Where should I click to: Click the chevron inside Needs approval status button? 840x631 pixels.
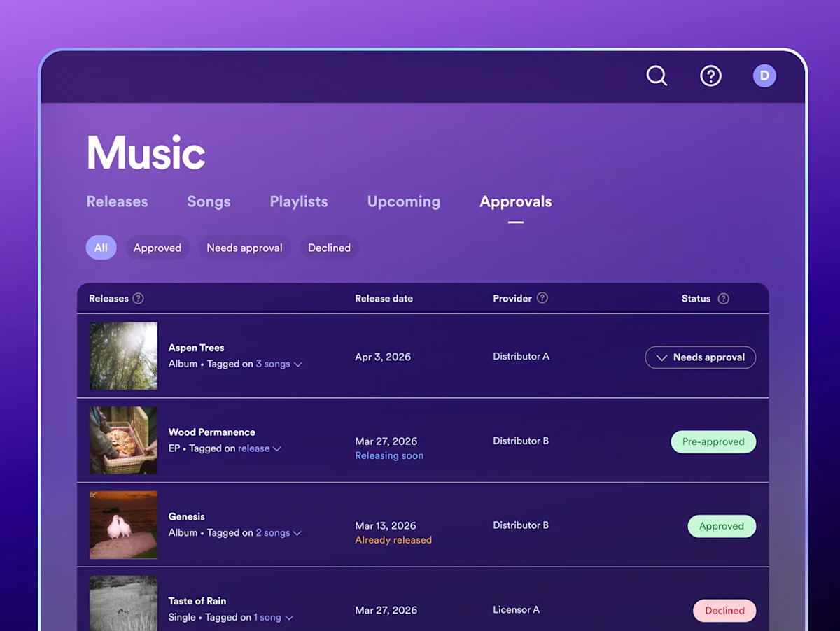coord(661,357)
